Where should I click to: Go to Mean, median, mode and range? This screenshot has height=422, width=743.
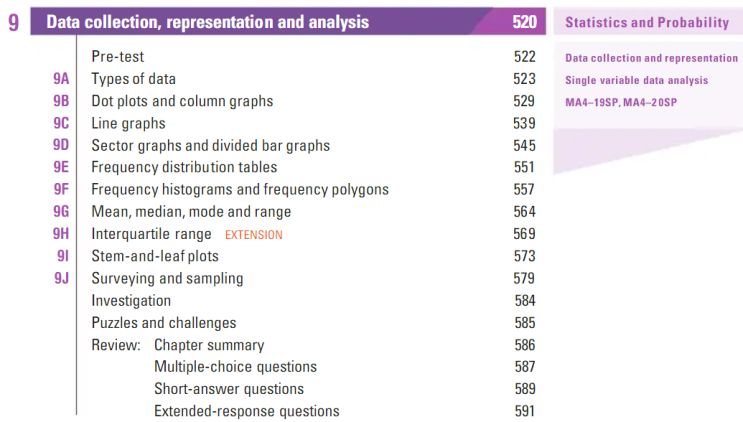pyautogui.click(x=191, y=211)
